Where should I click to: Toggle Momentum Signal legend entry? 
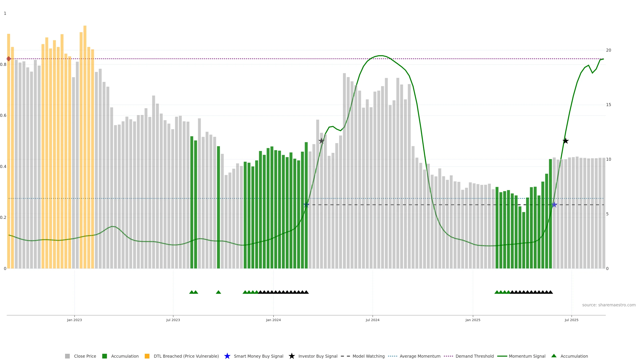tap(527, 356)
